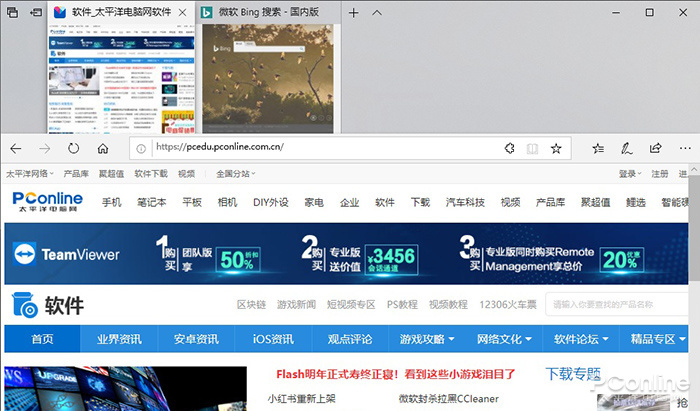Open Settings and more menu

[685, 148]
